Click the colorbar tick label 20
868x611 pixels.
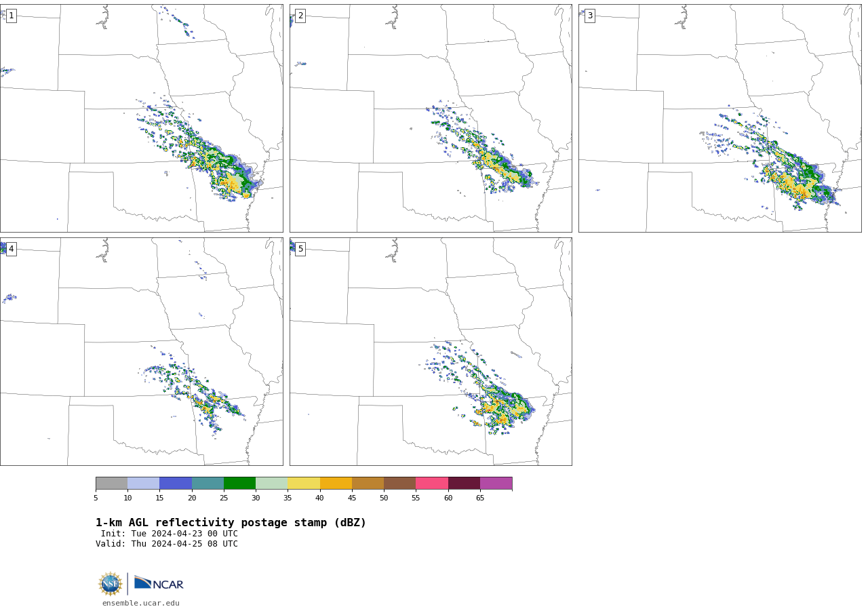pos(192,498)
